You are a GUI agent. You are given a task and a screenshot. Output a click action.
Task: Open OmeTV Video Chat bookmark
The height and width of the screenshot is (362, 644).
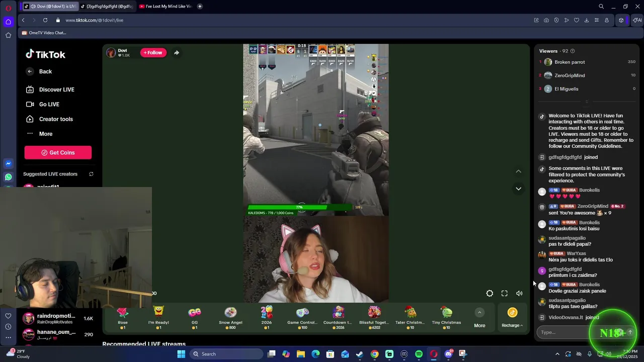44,33
